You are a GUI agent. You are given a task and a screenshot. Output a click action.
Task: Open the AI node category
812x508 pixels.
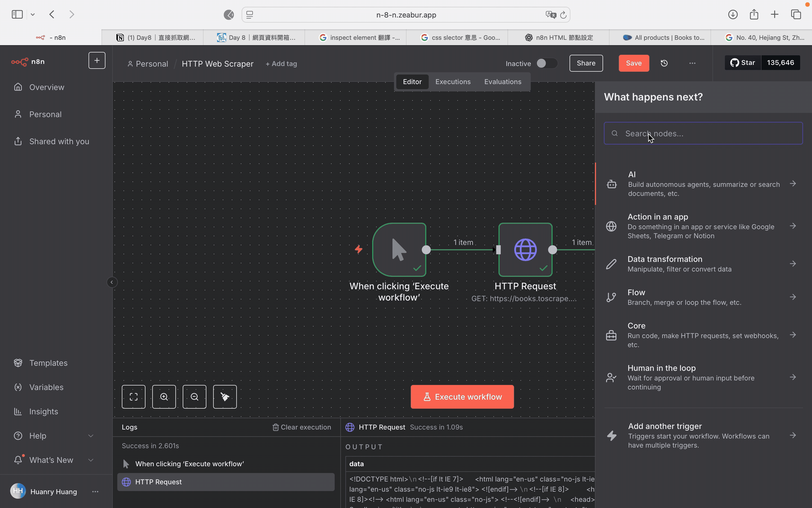click(x=703, y=184)
